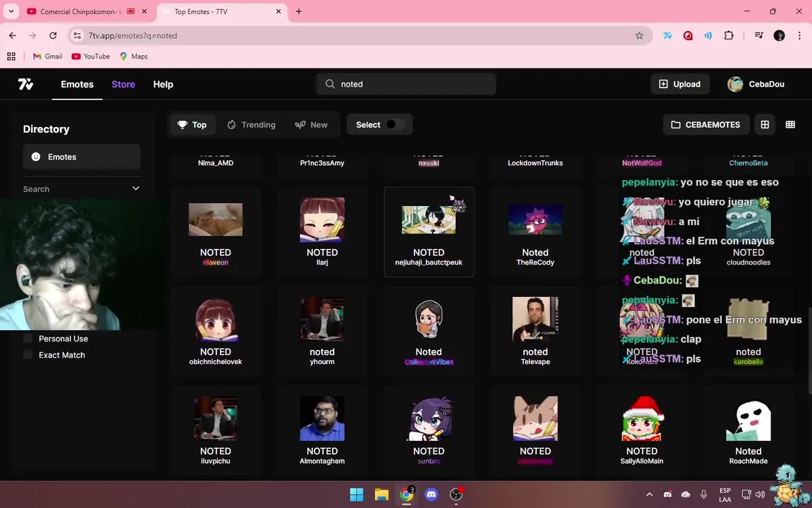Focus the emote search field containing 'noted'
The image size is (812, 508).
[x=406, y=84]
